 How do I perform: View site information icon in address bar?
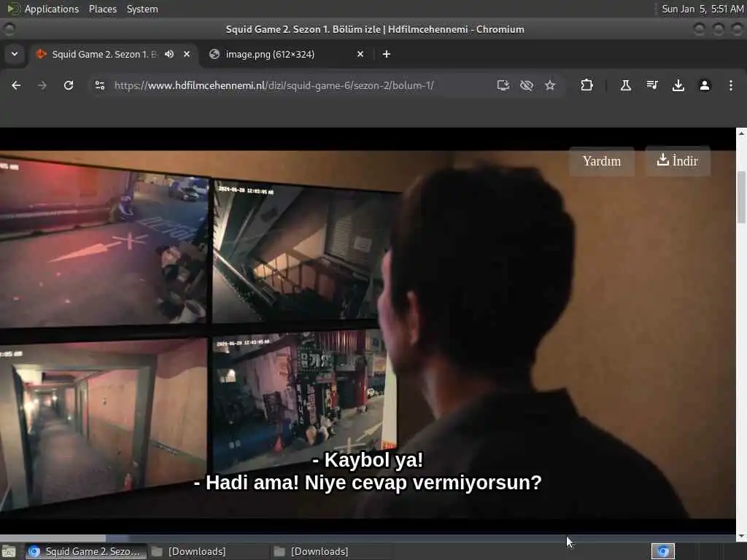click(x=99, y=85)
